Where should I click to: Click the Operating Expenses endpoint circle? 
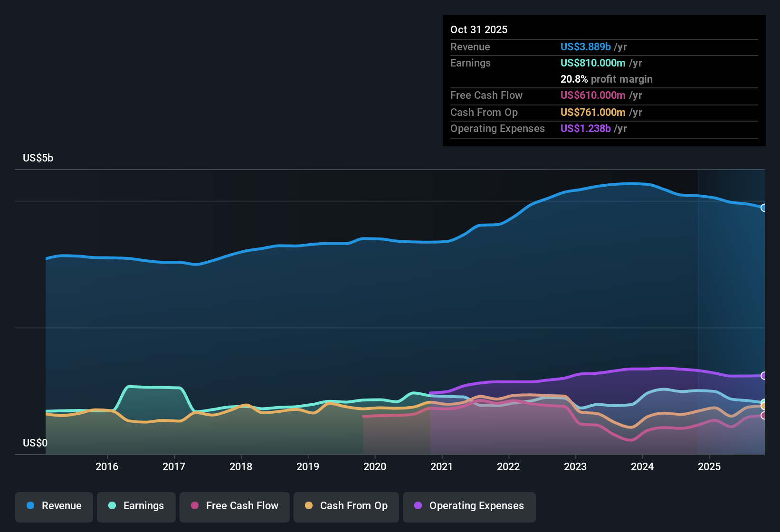[764, 376]
